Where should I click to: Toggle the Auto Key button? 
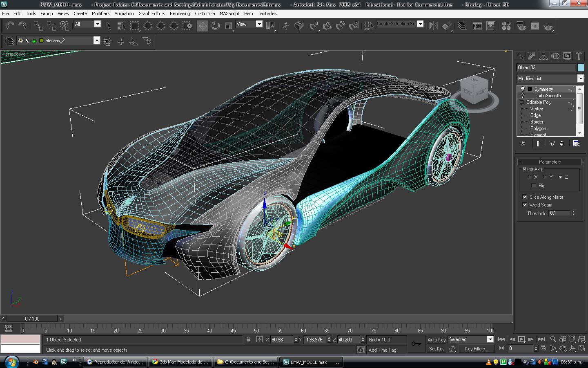[437, 339]
